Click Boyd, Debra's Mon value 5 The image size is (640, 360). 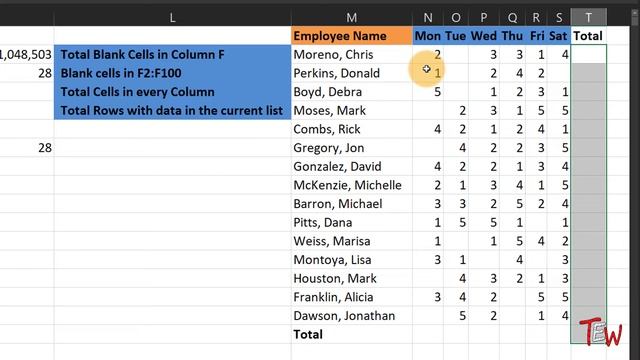(x=427, y=92)
